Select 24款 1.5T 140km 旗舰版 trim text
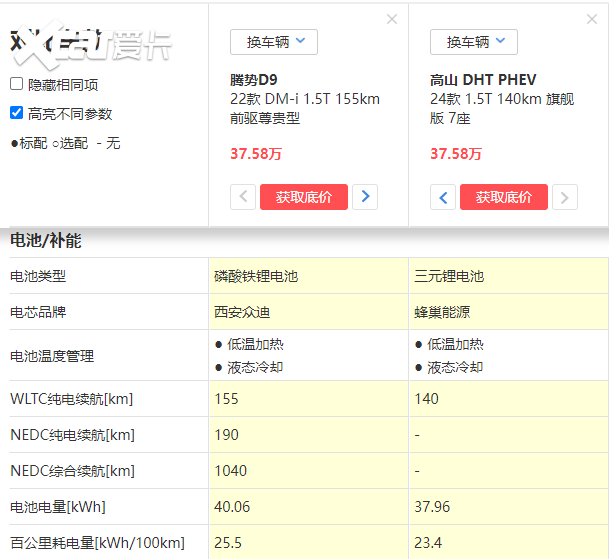 (x=502, y=108)
